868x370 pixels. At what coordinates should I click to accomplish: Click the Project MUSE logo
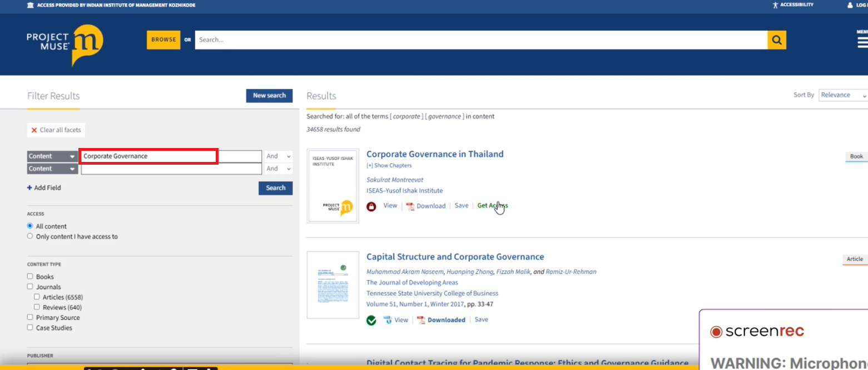coord(65,45)
